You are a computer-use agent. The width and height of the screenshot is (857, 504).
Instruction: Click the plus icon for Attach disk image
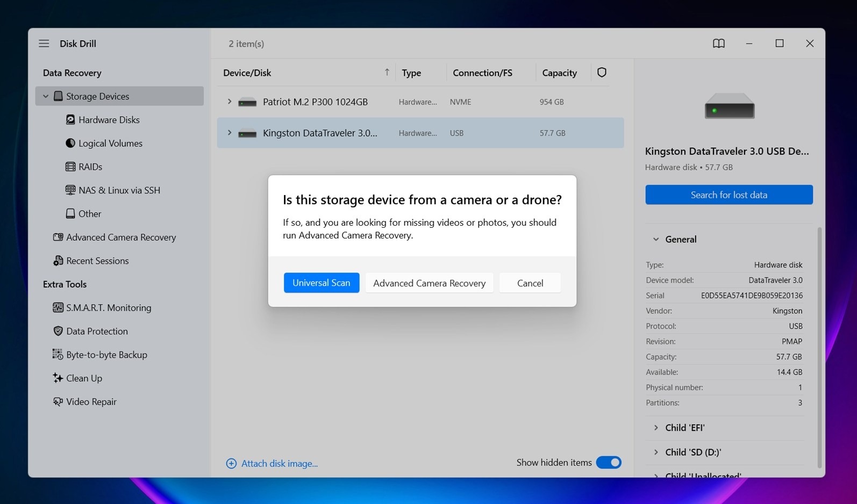click(231, 463)
